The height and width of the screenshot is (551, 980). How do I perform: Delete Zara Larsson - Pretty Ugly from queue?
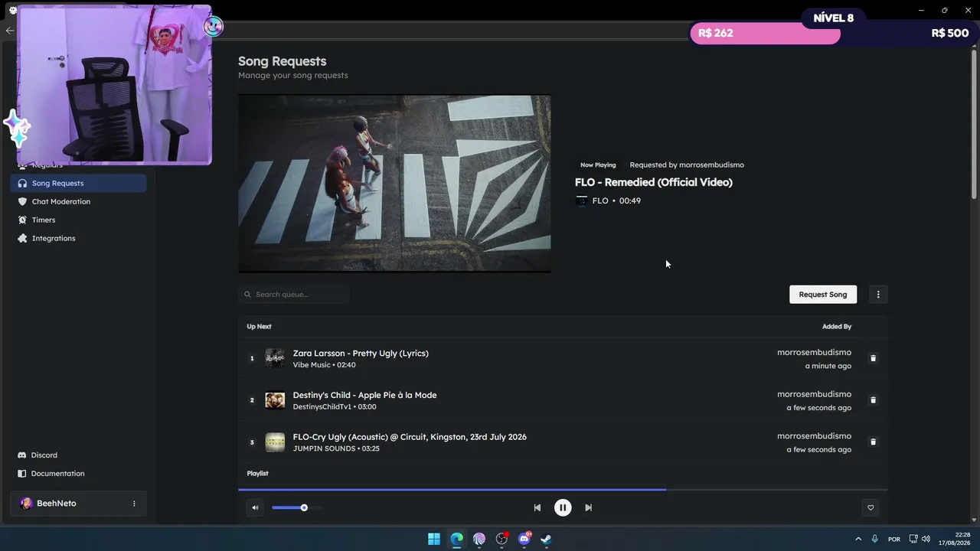coord(873,358)
